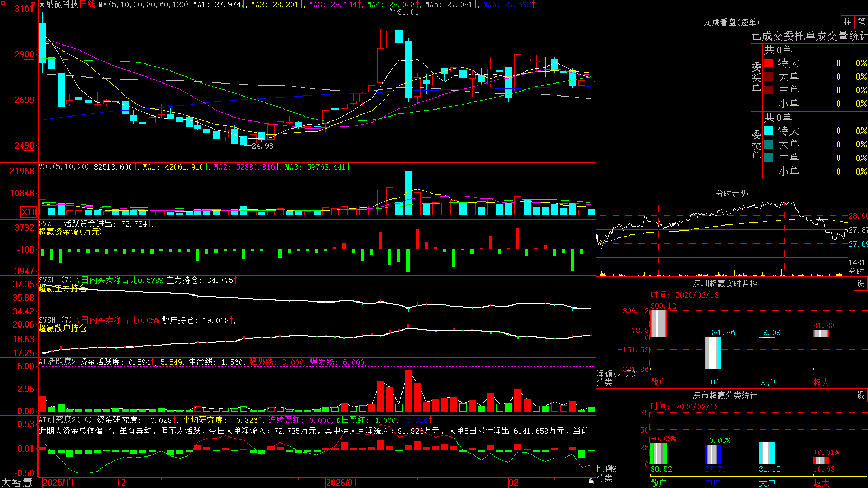
Task: Click the 龙虎看盘(逐单) panel title
Action: tap(731, 22)
